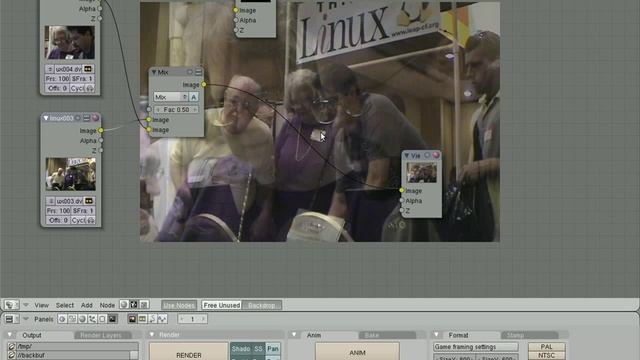This screenshot has width=640, height=360.
Task: Open the Script context in Panels header
Action: (x=72, y=319)
